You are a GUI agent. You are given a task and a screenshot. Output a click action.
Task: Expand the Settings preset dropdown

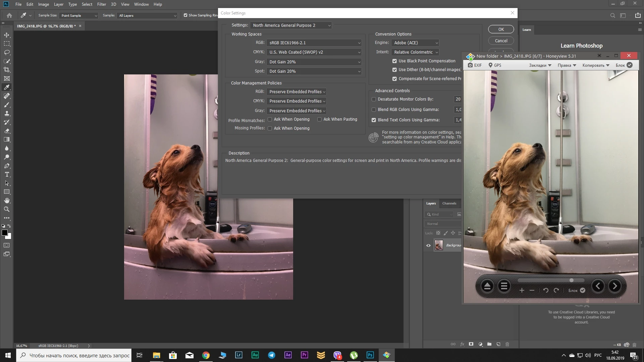point(291,25)
